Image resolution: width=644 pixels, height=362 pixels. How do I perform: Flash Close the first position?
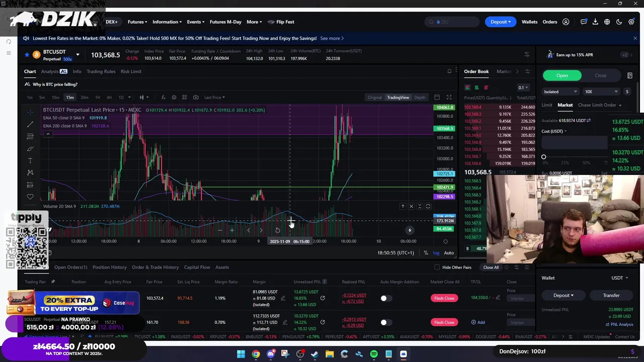point(444,298)
